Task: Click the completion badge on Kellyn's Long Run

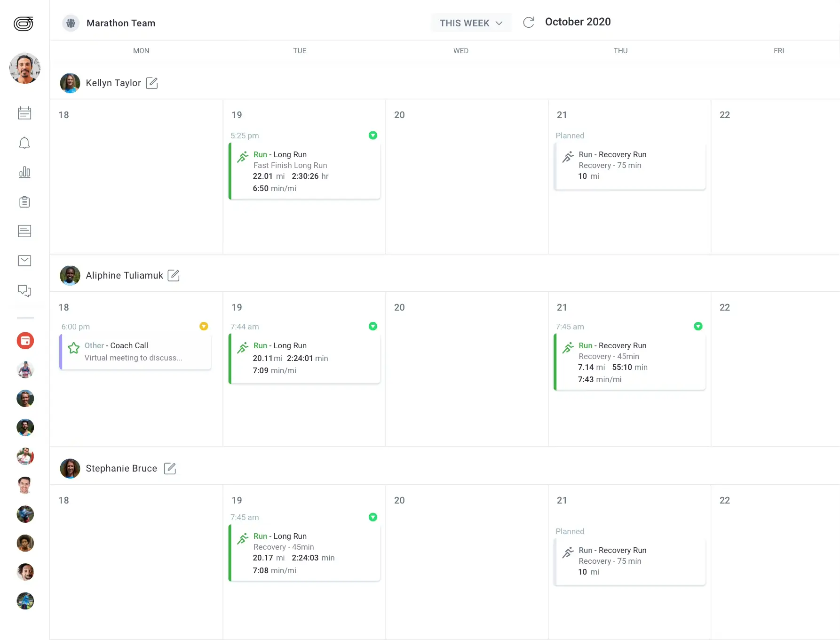Action: [x=373, y=136]
